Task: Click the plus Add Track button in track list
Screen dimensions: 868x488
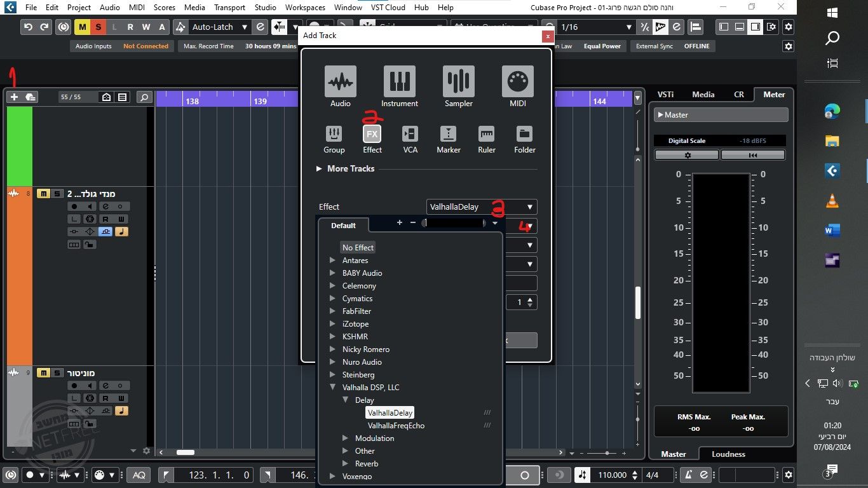Action: click(15, 97)
